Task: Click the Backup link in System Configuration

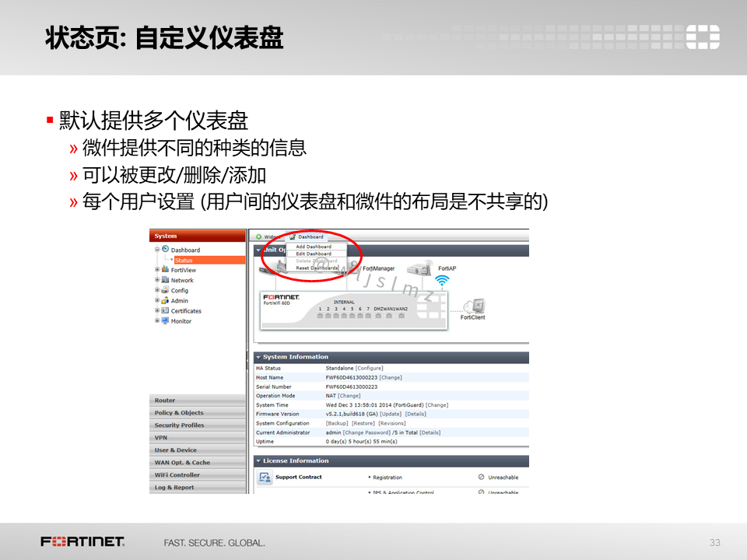Action: coord(337,423)
